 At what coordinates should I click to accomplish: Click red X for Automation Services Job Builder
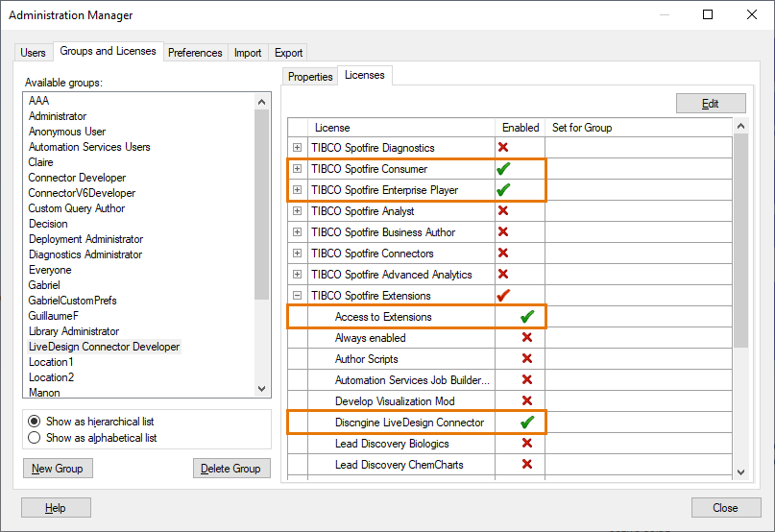click(x=527, y=379)
